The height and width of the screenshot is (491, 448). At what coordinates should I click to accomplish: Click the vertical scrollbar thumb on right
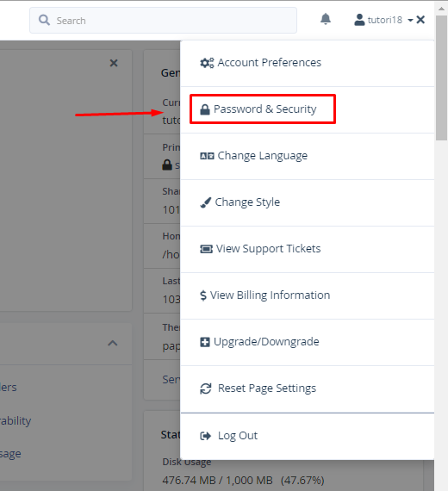pos(441,78)
